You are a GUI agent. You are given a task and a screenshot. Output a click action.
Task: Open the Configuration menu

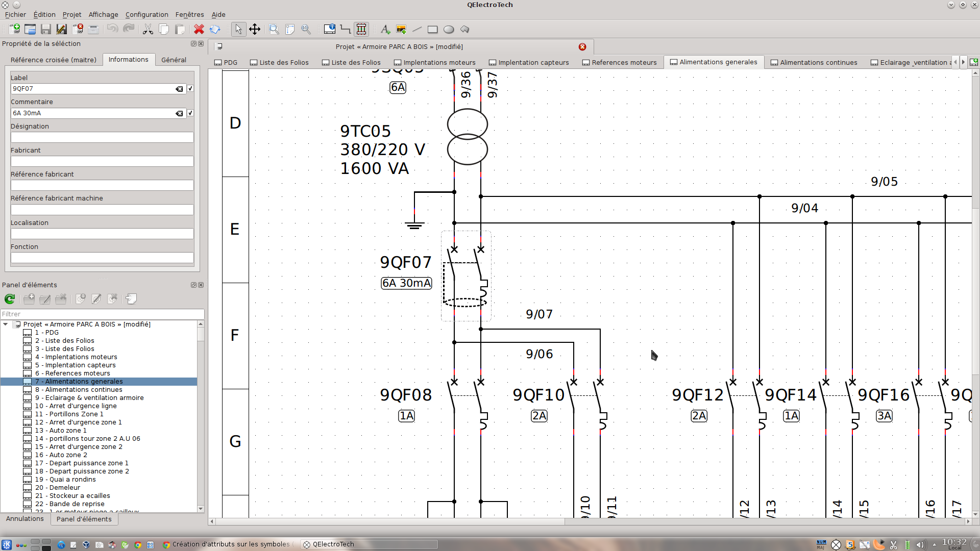pyautogui.click(x=146, y=14)
